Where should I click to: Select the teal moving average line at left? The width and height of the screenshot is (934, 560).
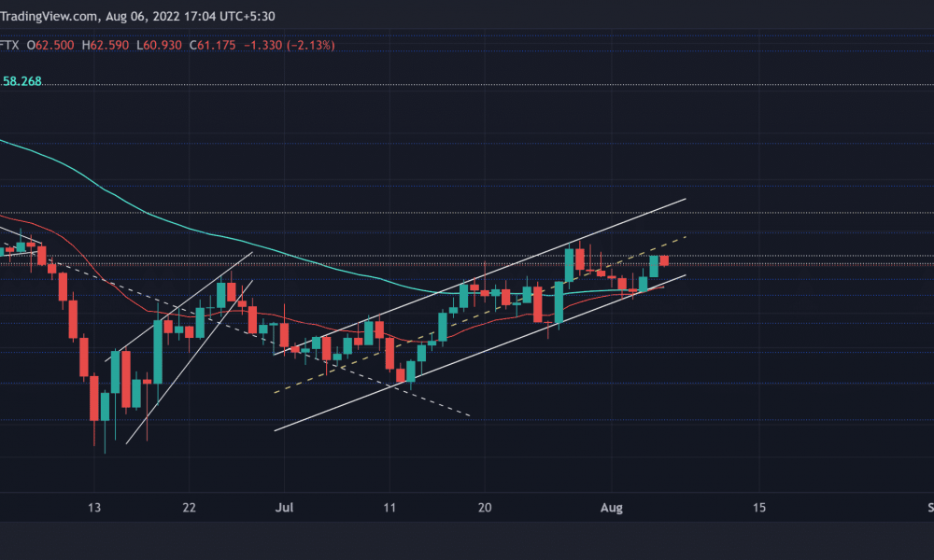[x=35, y=154]
